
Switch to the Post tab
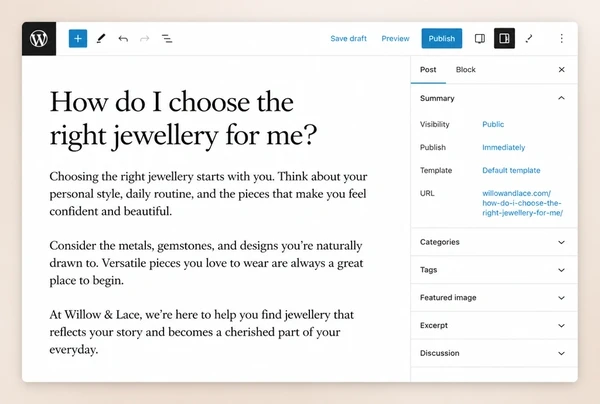click(428, 70)
